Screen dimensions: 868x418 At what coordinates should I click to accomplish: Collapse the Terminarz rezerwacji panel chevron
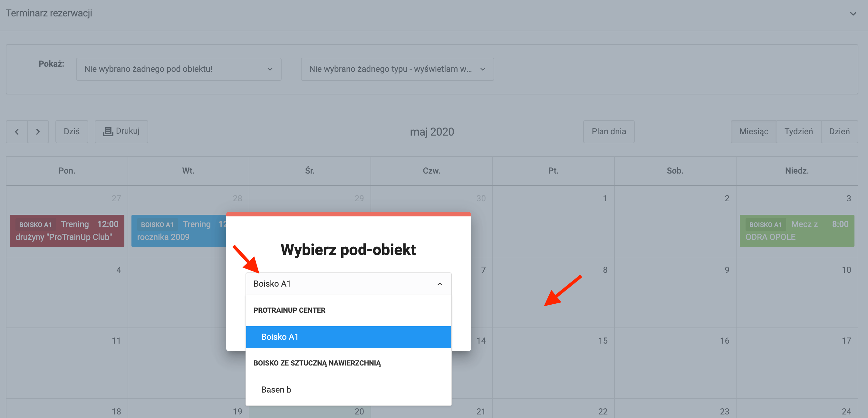853,14
